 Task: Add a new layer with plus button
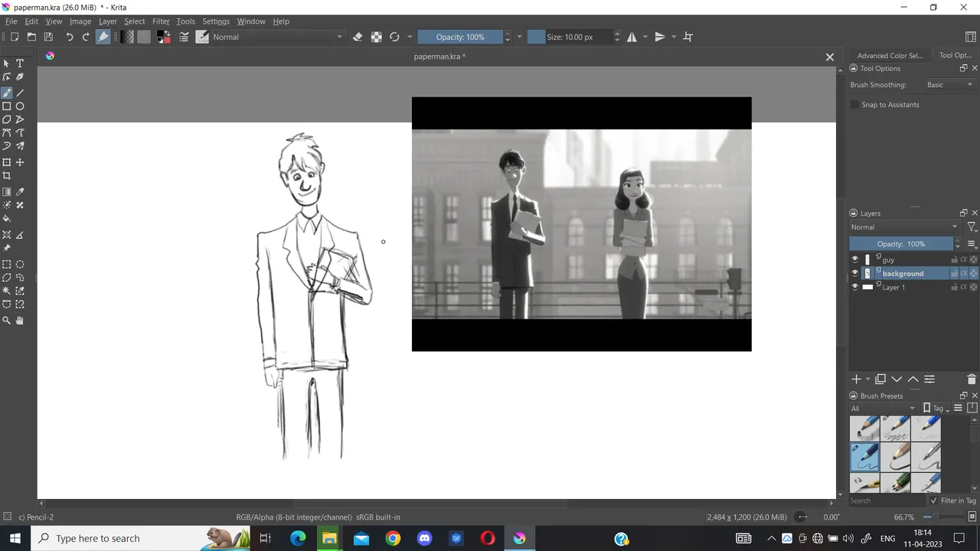click(856, 380)
